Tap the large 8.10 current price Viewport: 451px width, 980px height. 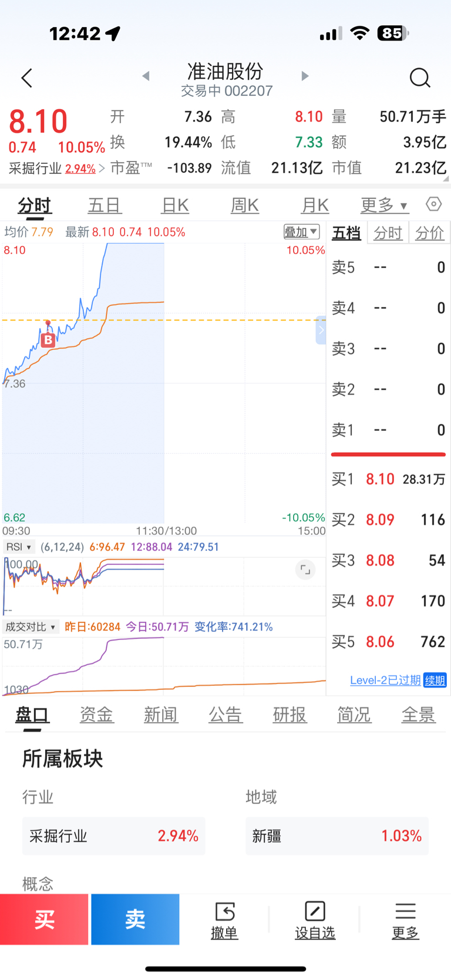tap(38, 122)
